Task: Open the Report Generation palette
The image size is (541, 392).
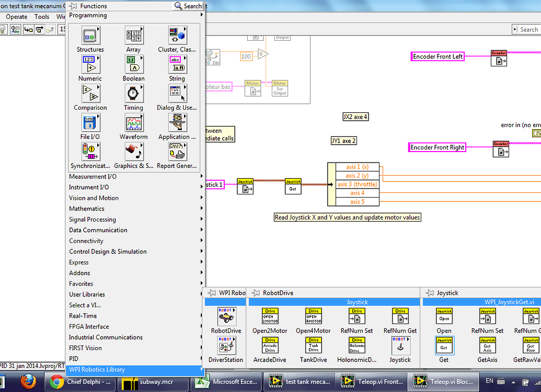Action: (177, 152)
